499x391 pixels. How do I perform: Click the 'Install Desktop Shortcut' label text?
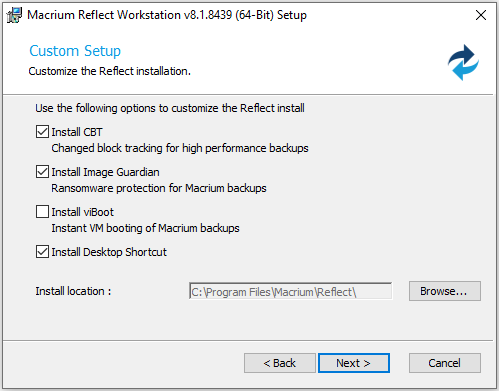pos(109,252)
